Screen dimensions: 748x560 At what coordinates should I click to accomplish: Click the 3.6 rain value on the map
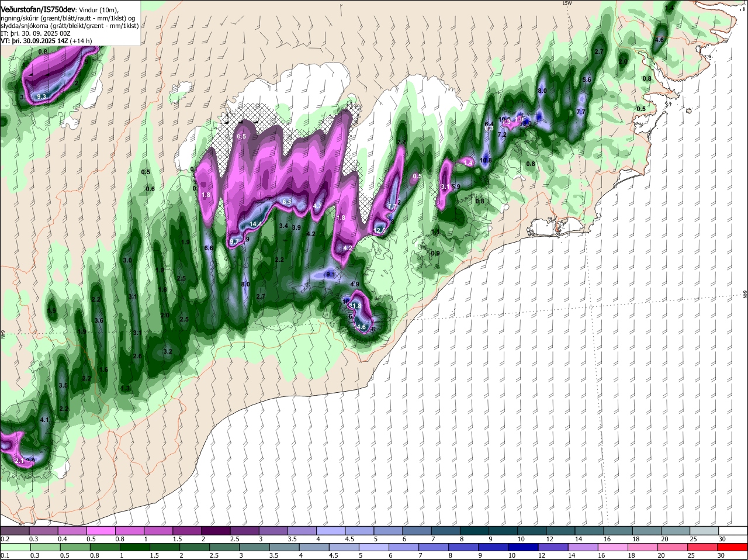99,320
